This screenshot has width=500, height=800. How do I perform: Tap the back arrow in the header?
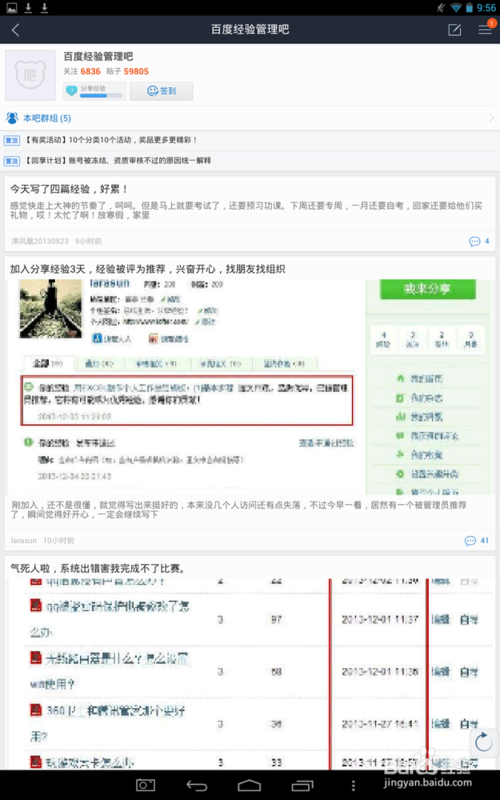click(x=15, y=30)
